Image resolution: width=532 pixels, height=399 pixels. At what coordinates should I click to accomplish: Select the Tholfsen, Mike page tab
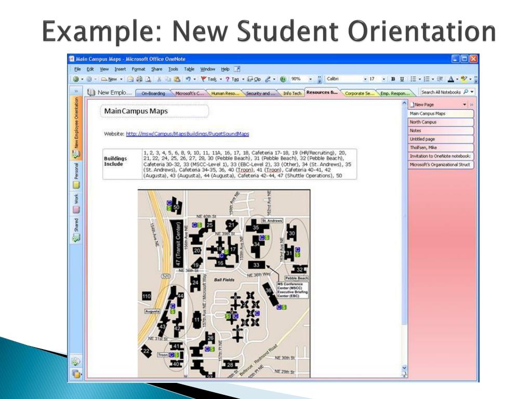pyautogui.click(x=441, y=148)
